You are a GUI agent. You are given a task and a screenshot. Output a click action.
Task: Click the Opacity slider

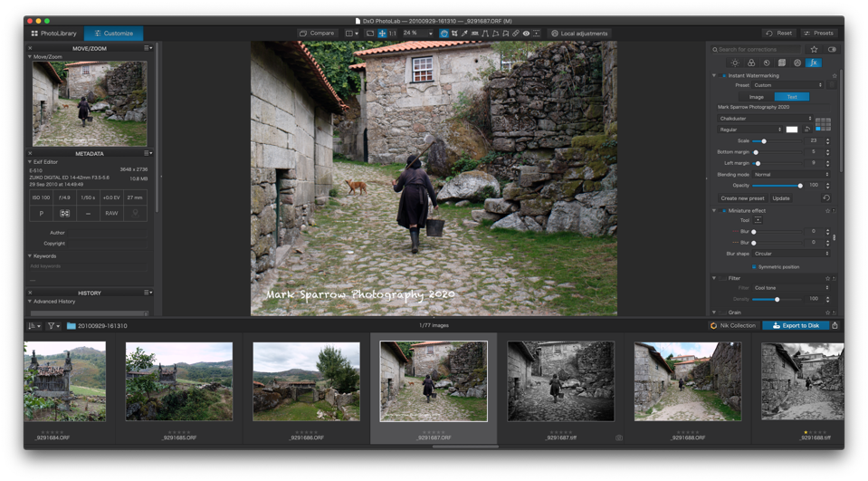777,186
